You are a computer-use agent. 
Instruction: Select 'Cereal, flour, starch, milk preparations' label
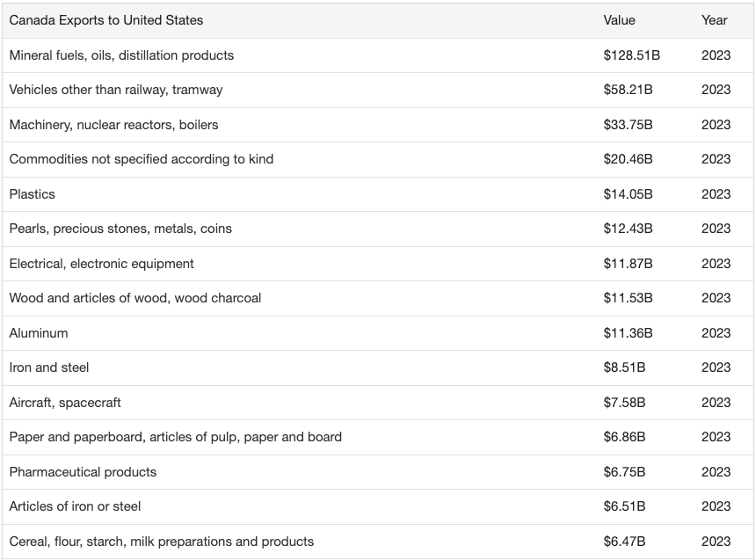[x=162, y=542]
